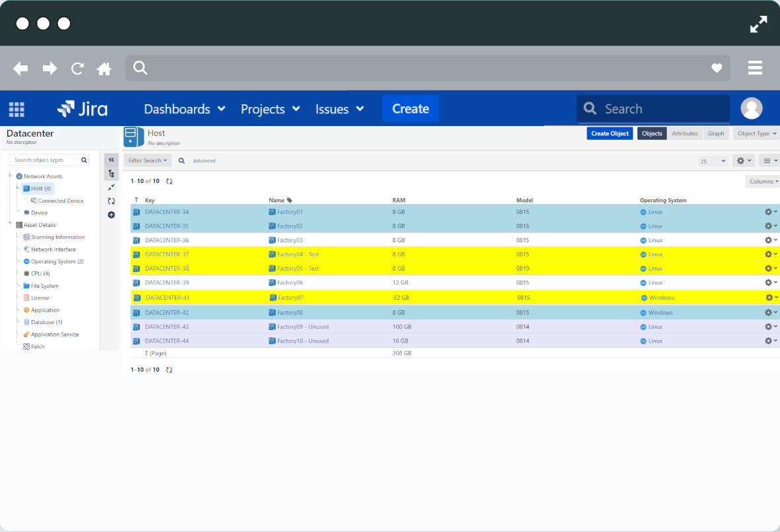780x532 pixels.
Task: Open the list view options dropdown
Action: pos(769,161)
